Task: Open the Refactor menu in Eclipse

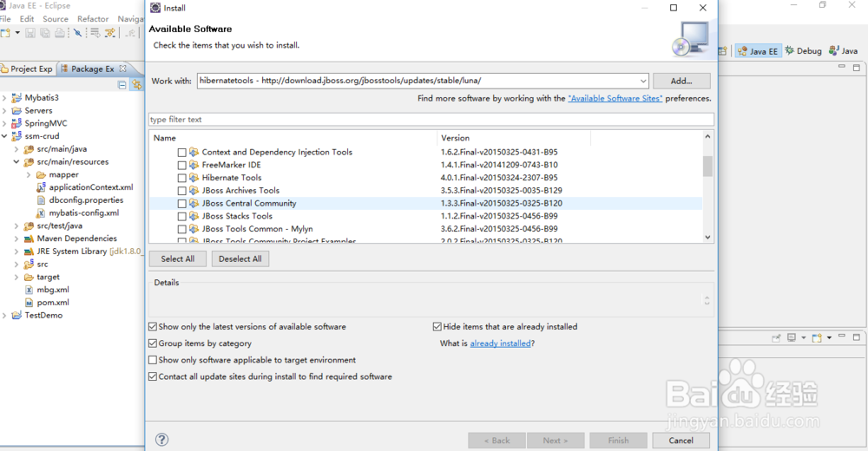Action: pos(93,19)
